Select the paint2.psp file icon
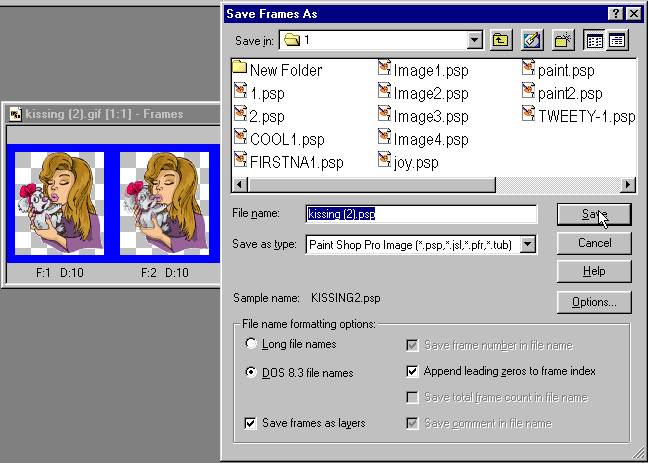Screen dimensions: 648x463 (528, 91)
